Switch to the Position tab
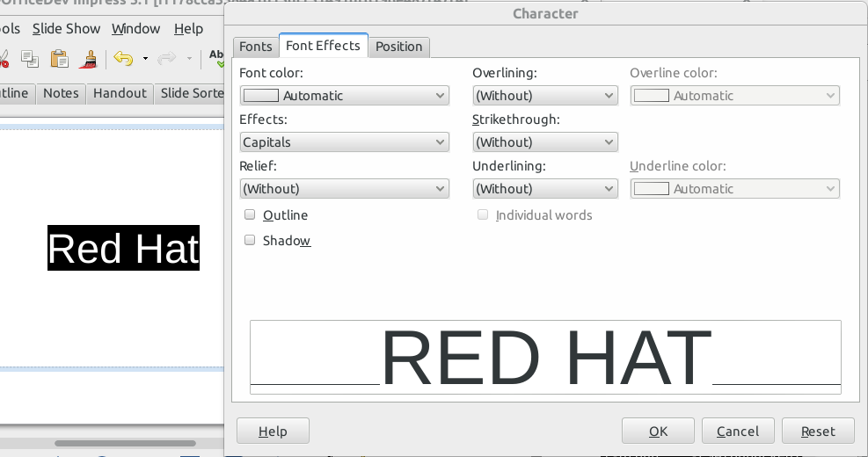 coord(398,47)
